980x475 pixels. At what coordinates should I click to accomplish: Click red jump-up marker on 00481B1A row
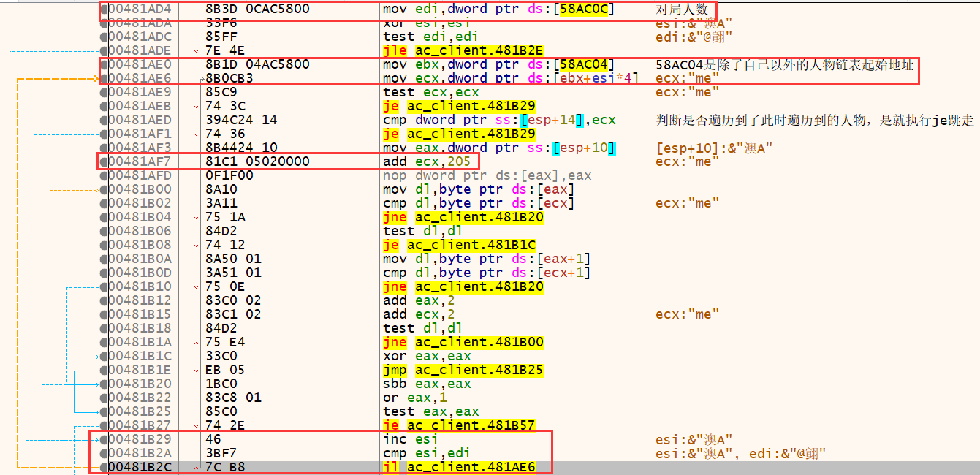(x=196, y=342)
